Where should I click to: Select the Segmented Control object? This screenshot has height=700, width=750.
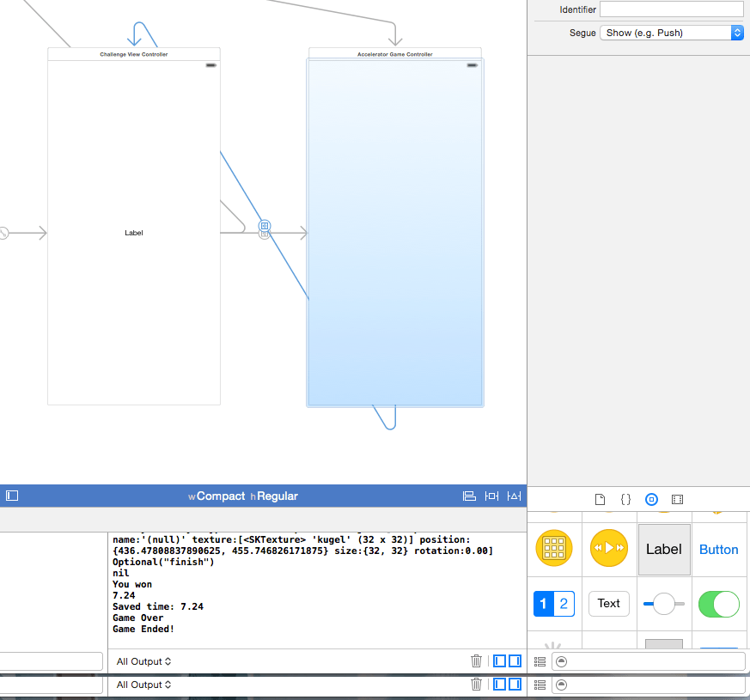pyautogui.click(x=554, y=604)
